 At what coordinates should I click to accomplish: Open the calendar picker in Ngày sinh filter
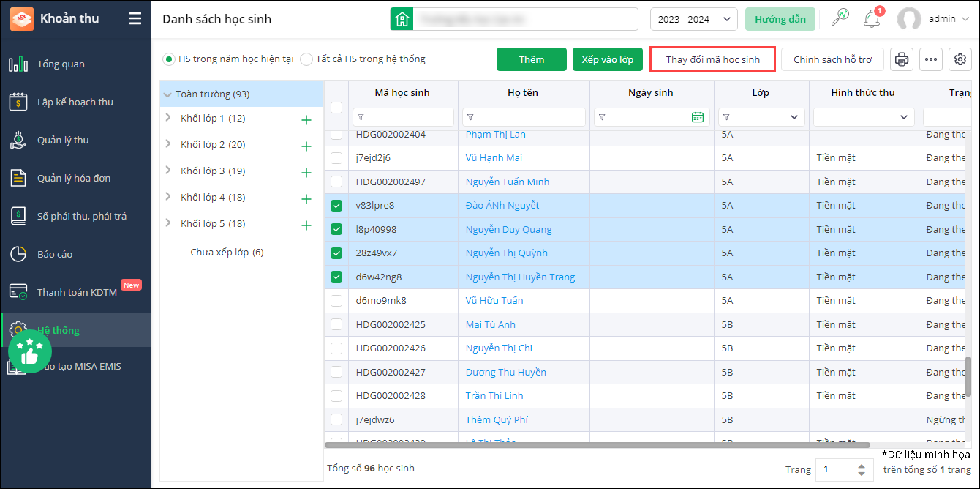pyautogui.click(x=697, y=117)
